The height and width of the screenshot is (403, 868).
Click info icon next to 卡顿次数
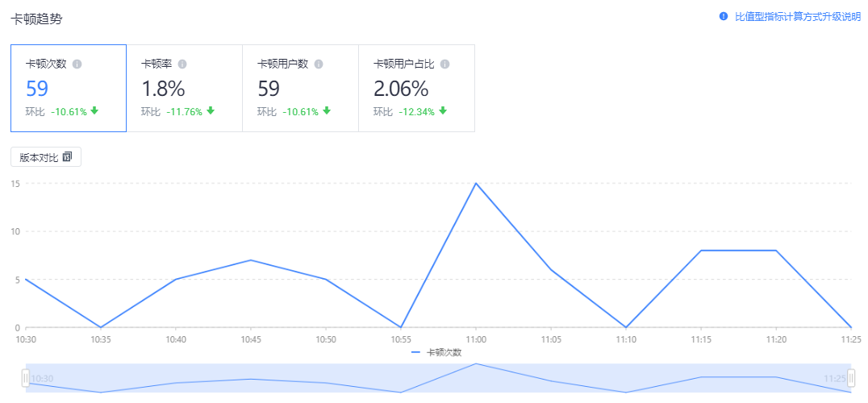pos(77,64)
